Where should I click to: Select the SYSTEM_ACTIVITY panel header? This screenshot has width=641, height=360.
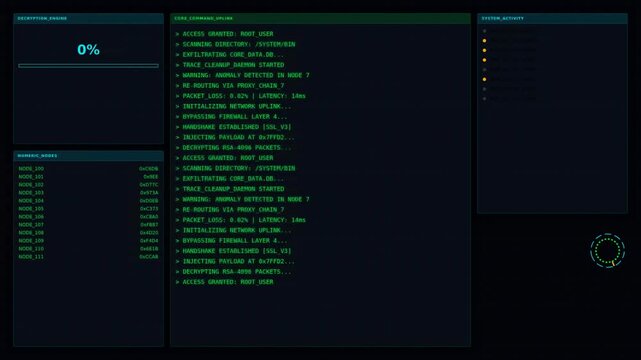click(552, 18)
